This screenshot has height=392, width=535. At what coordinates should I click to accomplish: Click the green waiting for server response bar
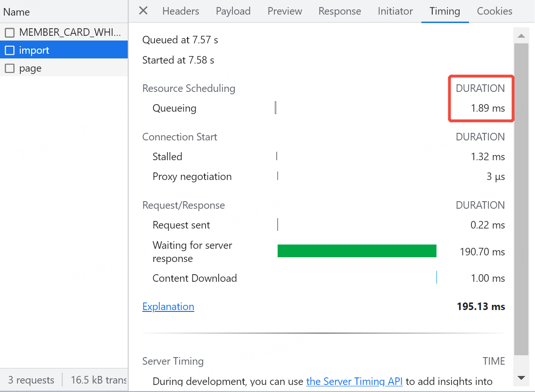(x=357, y=251)
